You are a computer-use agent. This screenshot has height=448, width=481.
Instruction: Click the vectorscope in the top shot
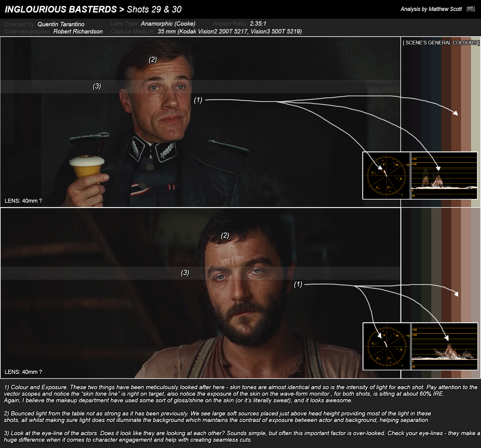386,176
